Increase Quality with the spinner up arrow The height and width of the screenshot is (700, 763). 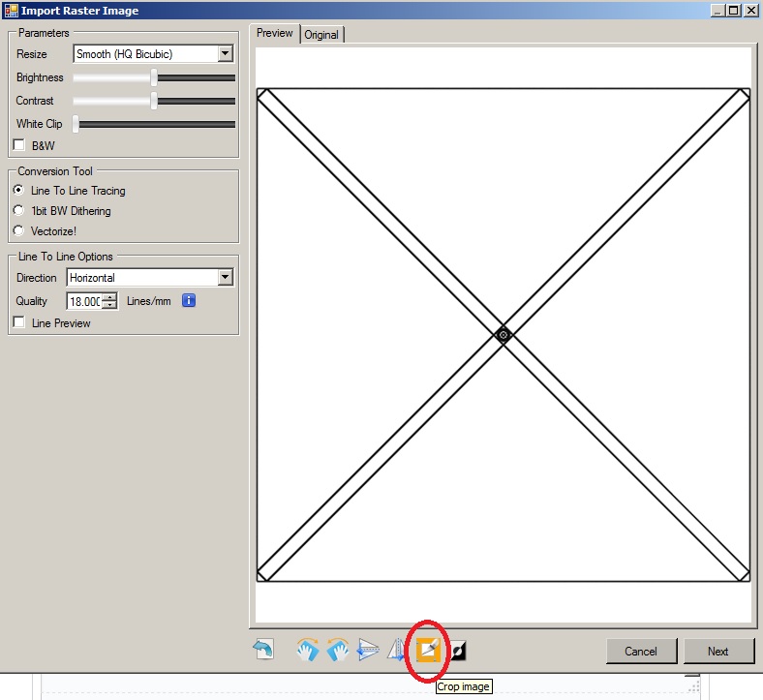click(110, 296)
